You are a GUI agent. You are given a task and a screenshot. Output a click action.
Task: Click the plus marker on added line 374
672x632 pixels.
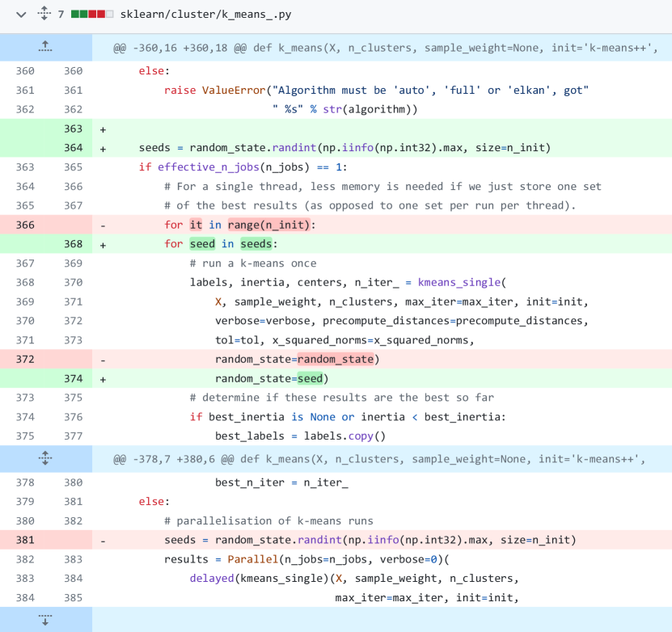coord(103,379)
